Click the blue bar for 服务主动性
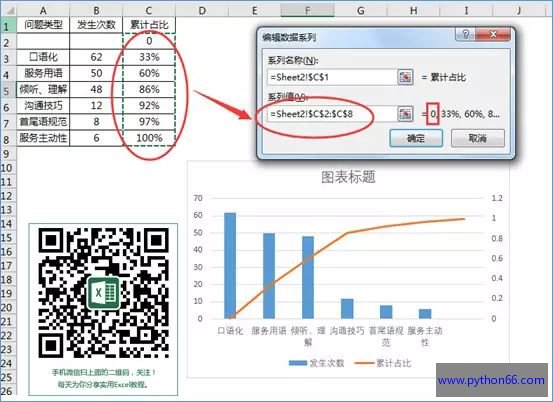Image resolution: width=553 pixels, height=402 pixels. [425, 314]
